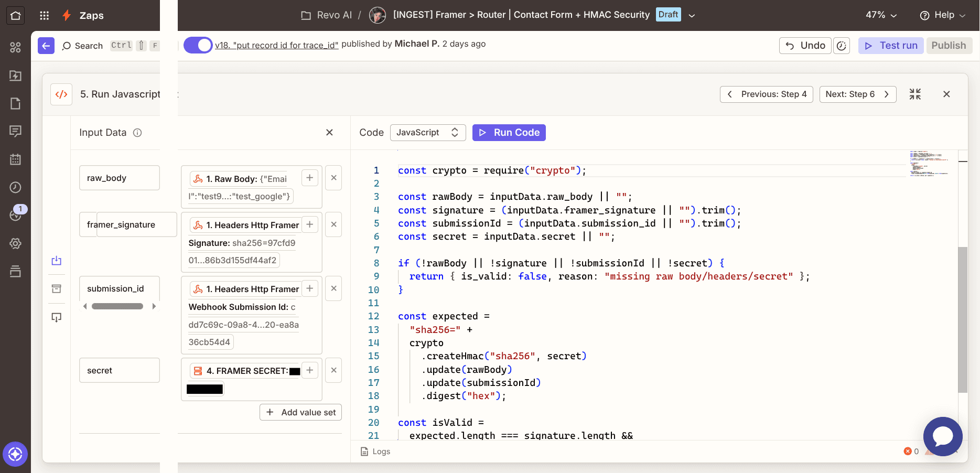Screen dimensions: 980x473
Task: Open the chat support bubble
Action: [943, 436]
